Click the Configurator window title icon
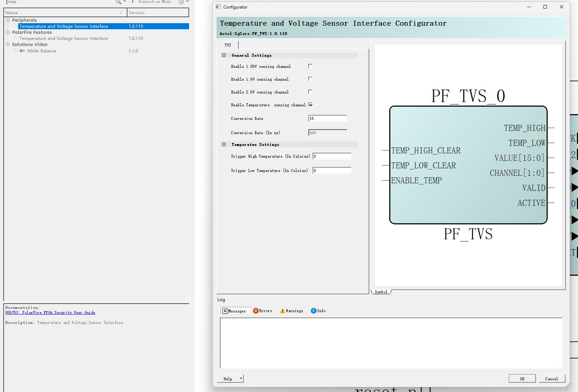This screenshot has width=578, height=392. coord(218,7)
